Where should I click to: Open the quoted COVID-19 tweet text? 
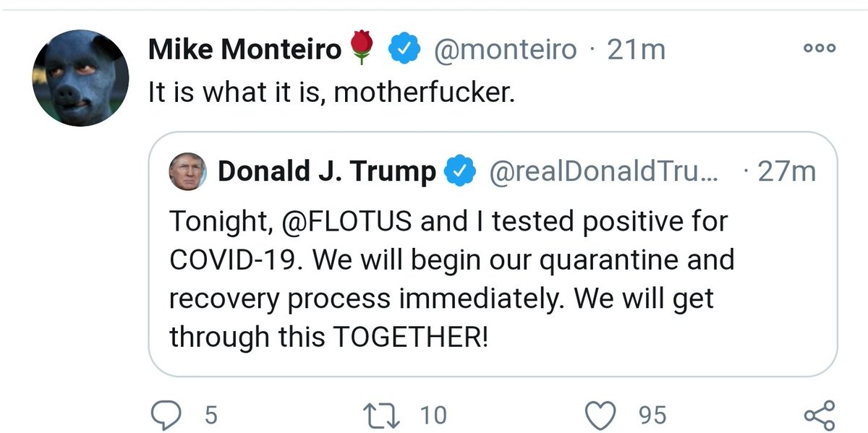(x=452, y=279)
